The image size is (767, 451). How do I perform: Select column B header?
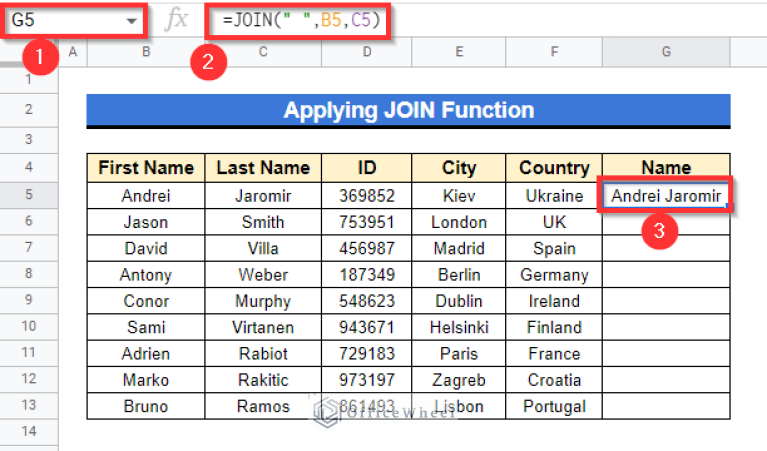[146, 52]
